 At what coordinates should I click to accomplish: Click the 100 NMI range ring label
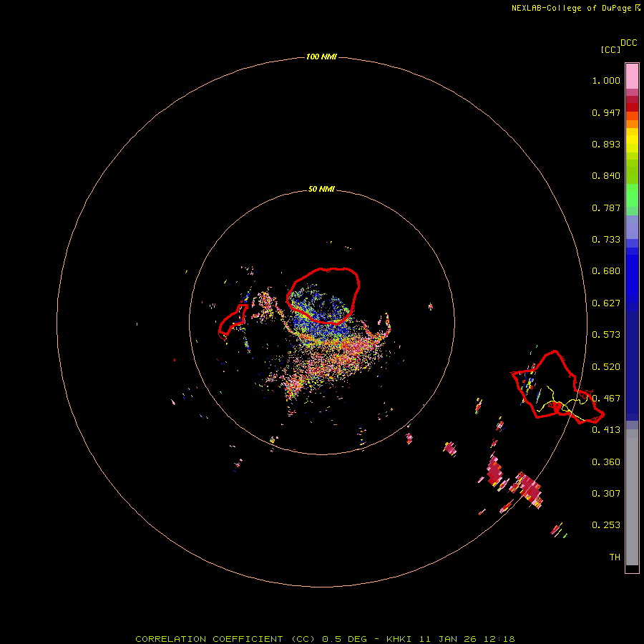[x=321, y=57]
